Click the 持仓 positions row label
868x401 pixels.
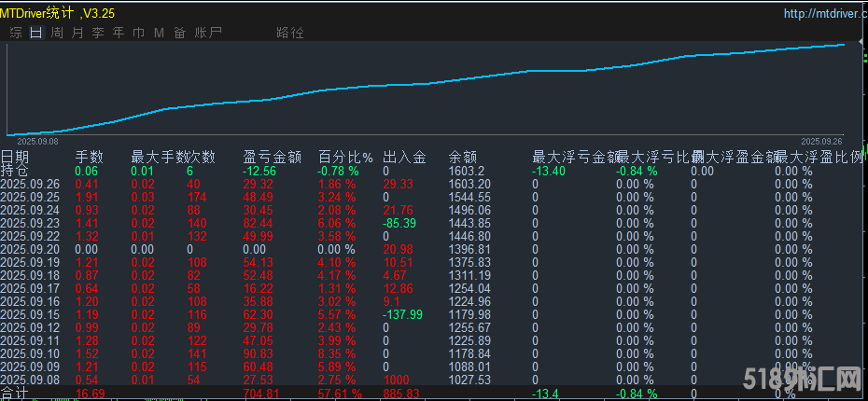click(x=15, y=171)
